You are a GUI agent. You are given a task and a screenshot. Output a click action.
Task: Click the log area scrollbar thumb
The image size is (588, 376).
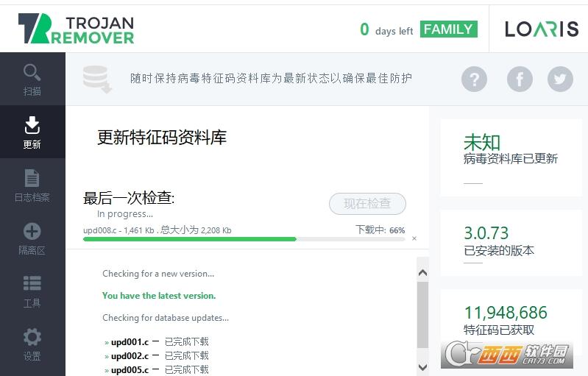pyautogui.click(x=422, y=315)
